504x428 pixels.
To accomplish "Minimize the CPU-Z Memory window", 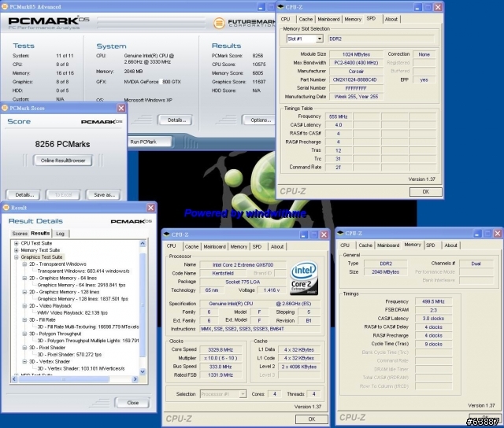I will click(x=477, y=234).
